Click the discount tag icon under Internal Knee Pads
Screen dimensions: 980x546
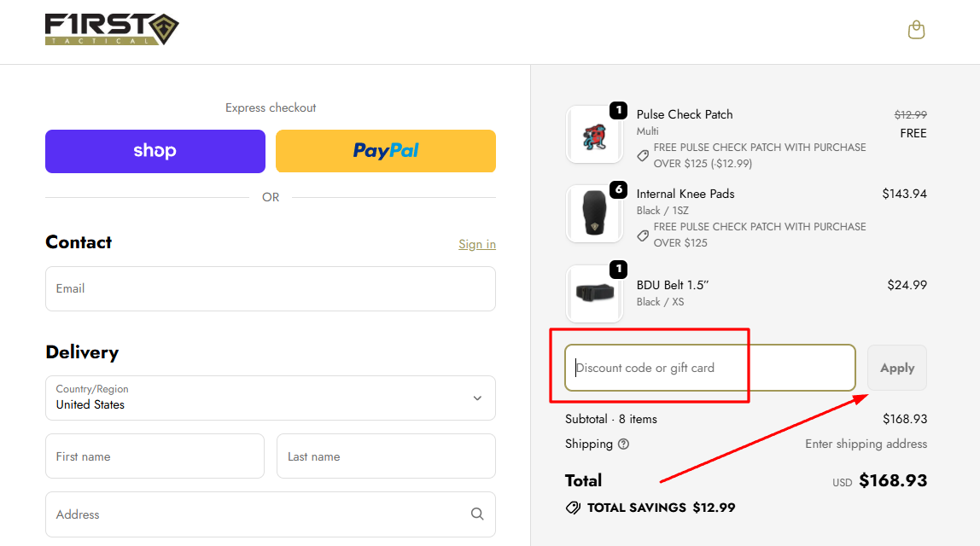tap(643, 235)
